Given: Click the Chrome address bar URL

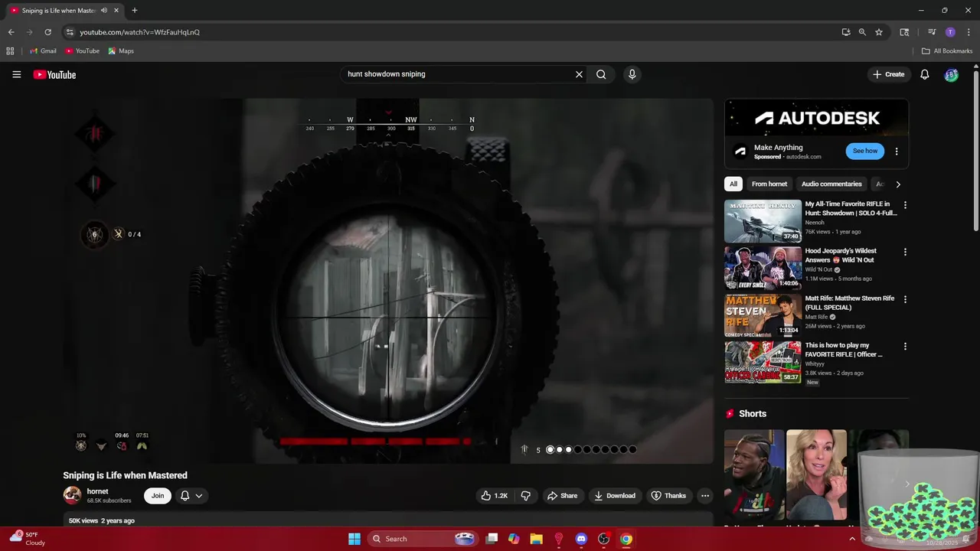Looking at the screenshot, I should pos(139,32).
